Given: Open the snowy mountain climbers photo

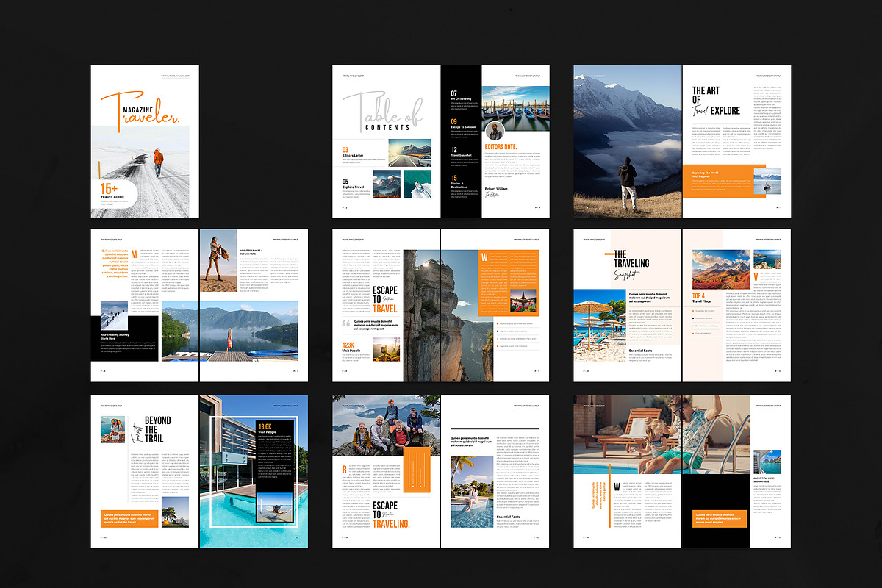Looking at the screenshot, I should 115,315.
